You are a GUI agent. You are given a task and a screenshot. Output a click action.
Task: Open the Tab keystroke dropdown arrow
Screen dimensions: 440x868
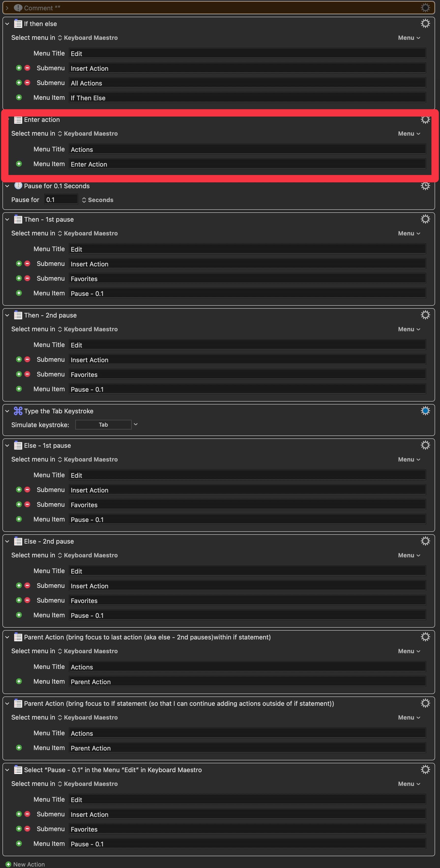pyautogui.click(x=136, y=425)
